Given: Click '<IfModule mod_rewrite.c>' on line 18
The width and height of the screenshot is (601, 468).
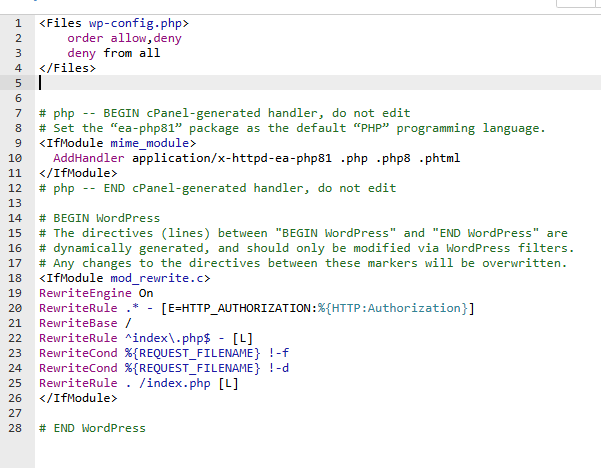Looking at the screenshot, I should tap(125, 278).
